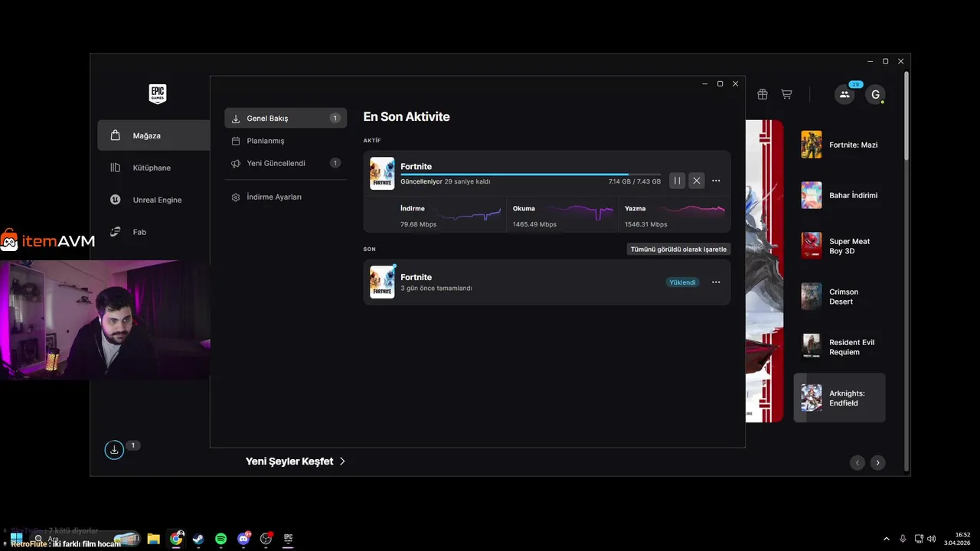Open the clock showing 16:52
The image size is (980, 551).
[x=958, y=539]
